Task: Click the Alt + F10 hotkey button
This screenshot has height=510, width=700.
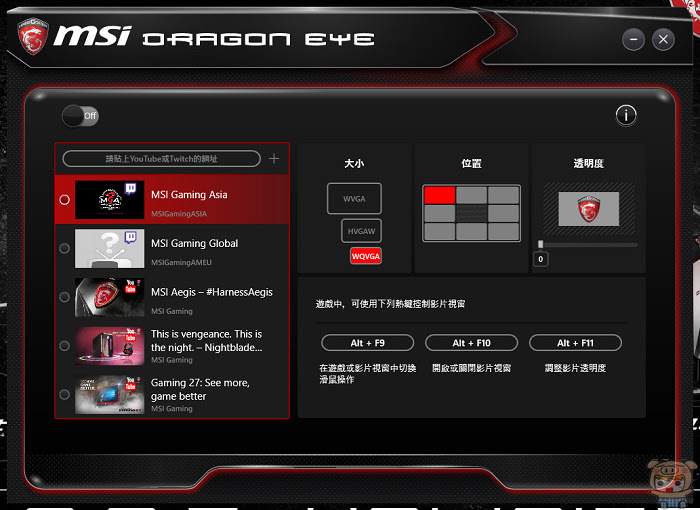Action: [x=471, y=343]
